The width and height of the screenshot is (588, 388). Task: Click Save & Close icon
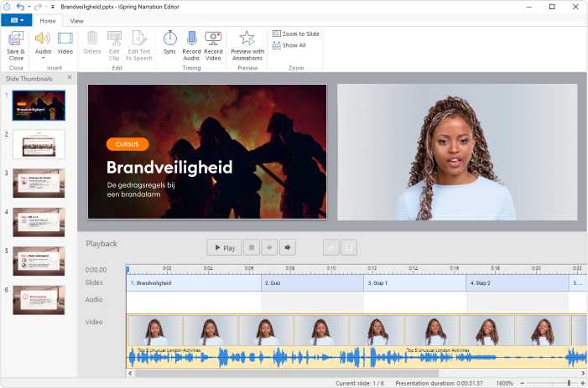click(x=16, y=39)
